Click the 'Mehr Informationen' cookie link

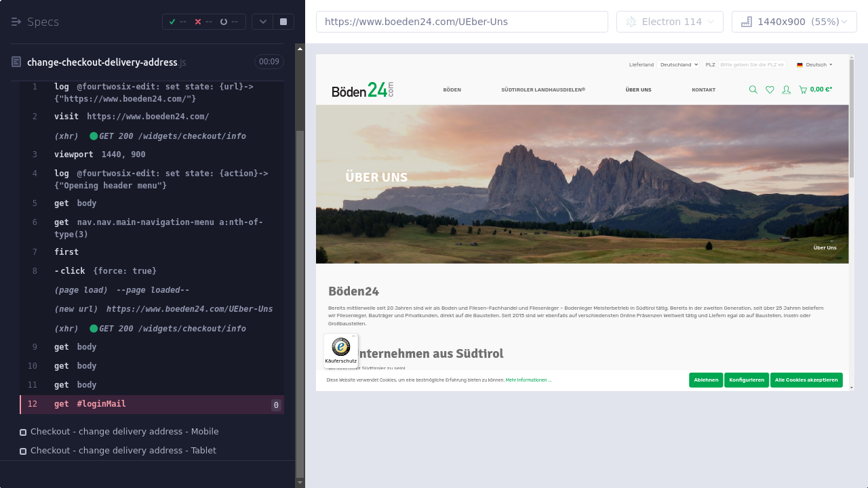click(x=528, y=380)
